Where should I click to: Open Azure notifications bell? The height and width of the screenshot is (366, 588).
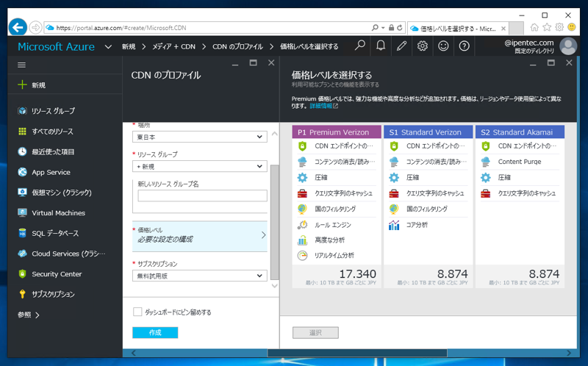pyautogui.click(x=381, y=46)
